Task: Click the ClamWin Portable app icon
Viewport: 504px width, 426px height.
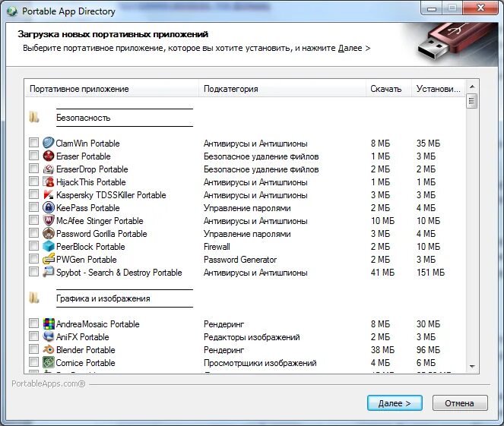Action: tap(49, 143)
